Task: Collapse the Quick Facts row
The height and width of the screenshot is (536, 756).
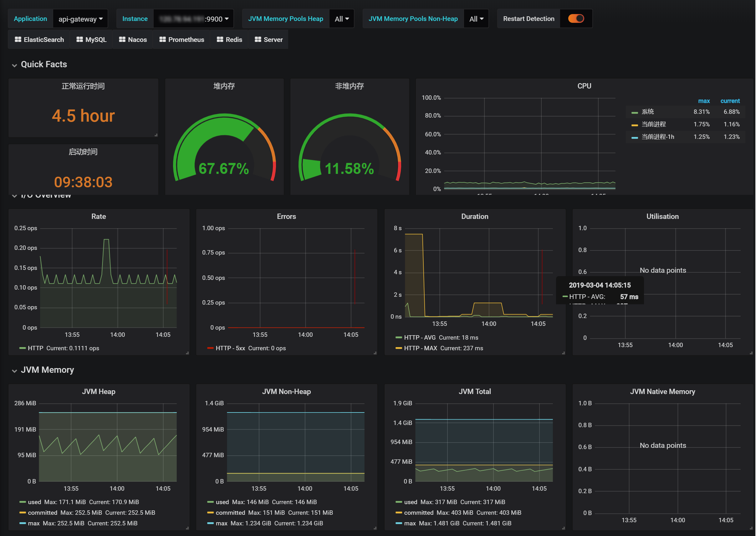Action: (43, 64)
